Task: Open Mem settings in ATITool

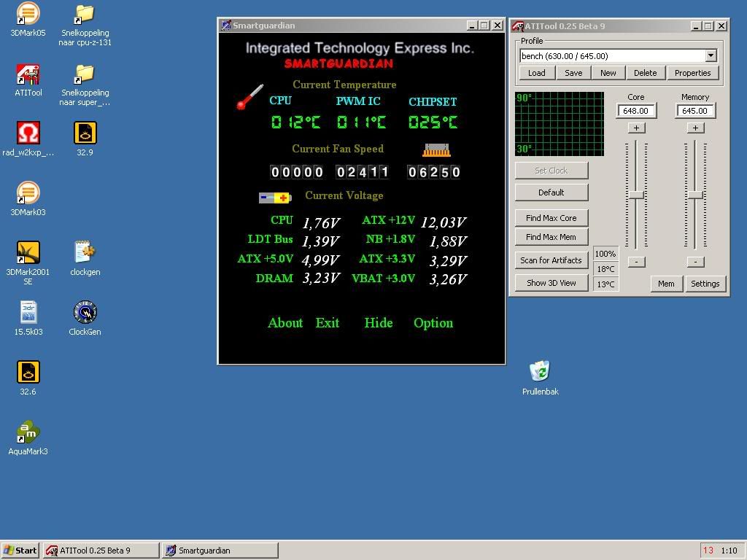Action: tap(666, 284)
